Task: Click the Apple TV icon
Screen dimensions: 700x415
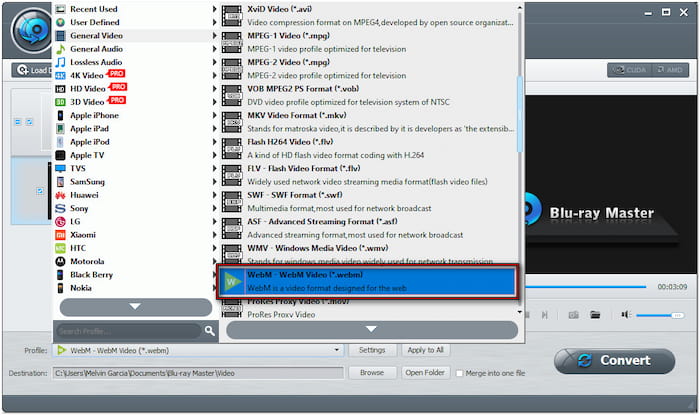Action: 60,155
